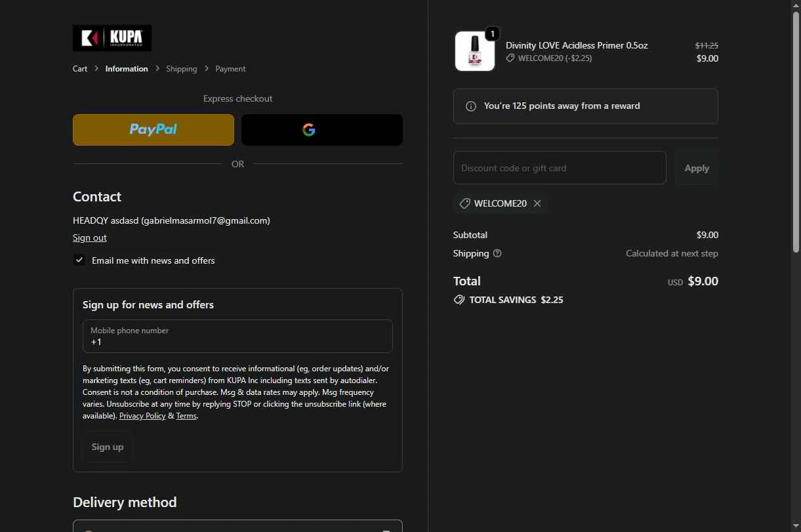Open the Privacy Policy link

click(142, 416)
